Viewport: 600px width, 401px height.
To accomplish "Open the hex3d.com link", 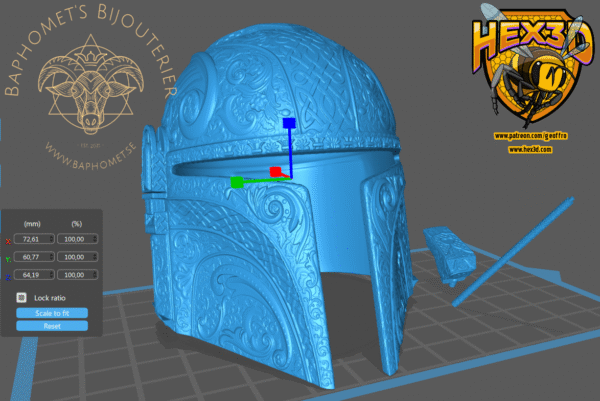I will (x=528, y=148).
